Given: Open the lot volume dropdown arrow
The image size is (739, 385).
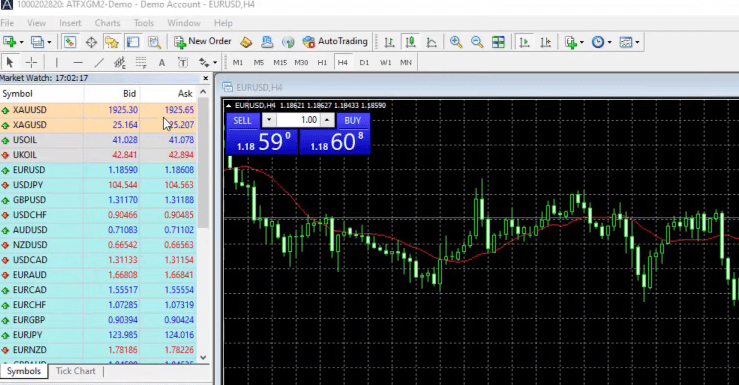Looking at the screenshot, I should 269,120.
